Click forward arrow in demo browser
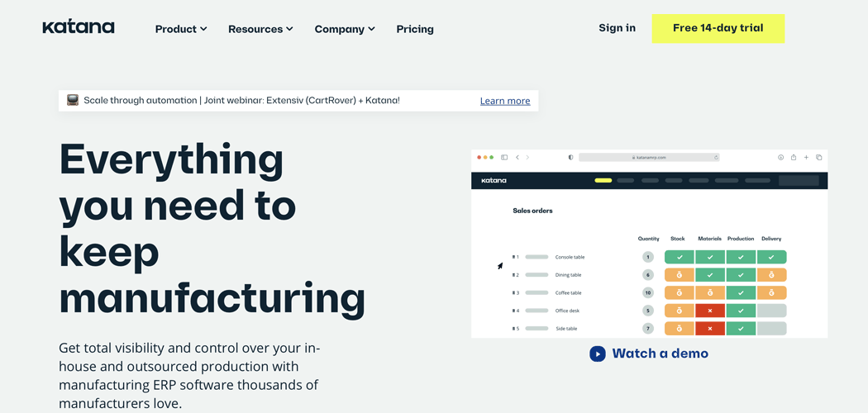Screen dimensions: 868x413 [x=527, y=157]
